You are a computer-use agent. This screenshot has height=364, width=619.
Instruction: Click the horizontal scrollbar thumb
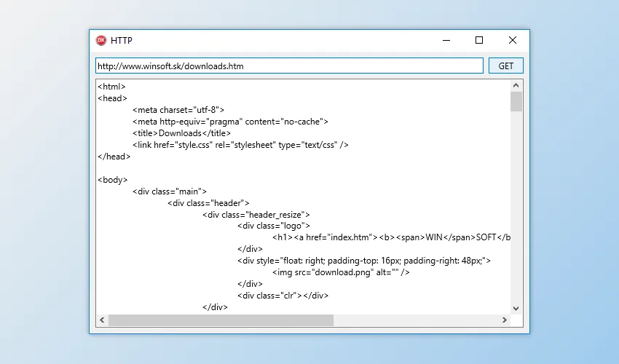coord(221,320)
